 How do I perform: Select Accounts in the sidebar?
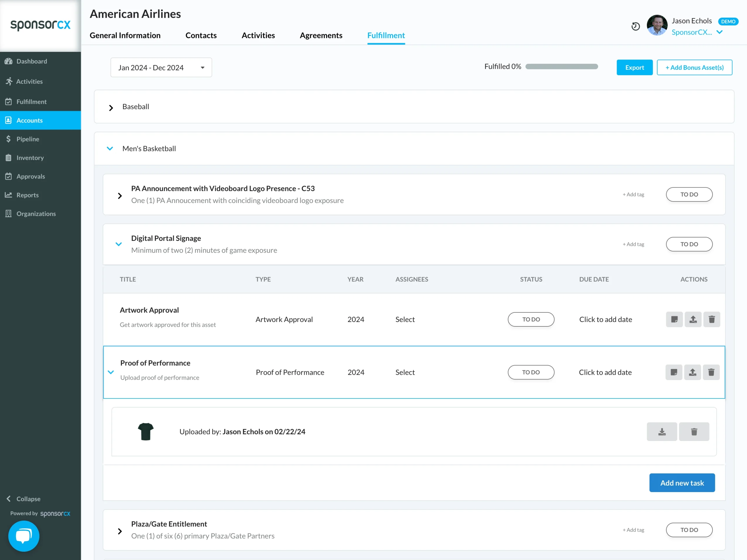(x=40, y=120)
